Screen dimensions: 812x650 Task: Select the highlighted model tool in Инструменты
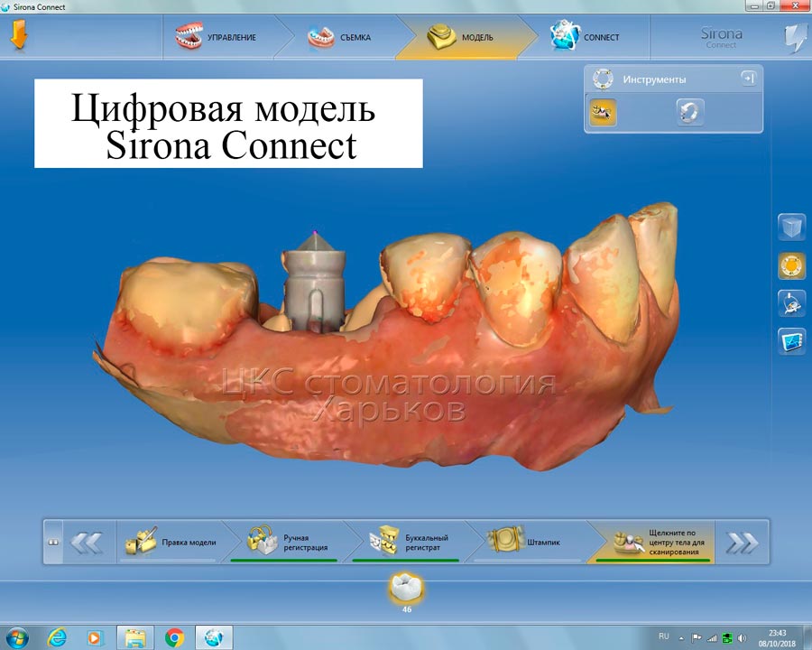pos(603,111)
